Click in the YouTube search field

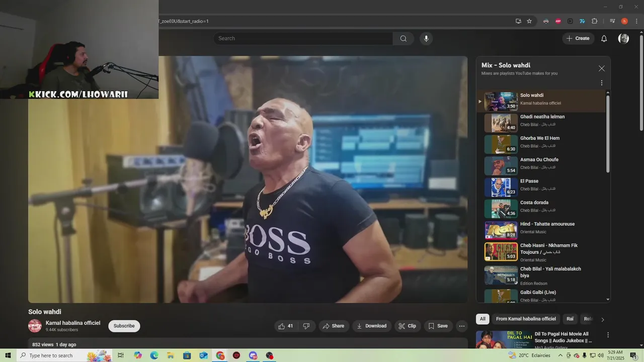[303, 39]
